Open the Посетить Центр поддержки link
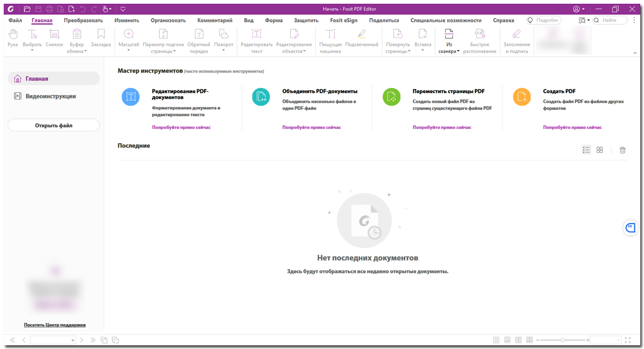 tap(55, 325)
